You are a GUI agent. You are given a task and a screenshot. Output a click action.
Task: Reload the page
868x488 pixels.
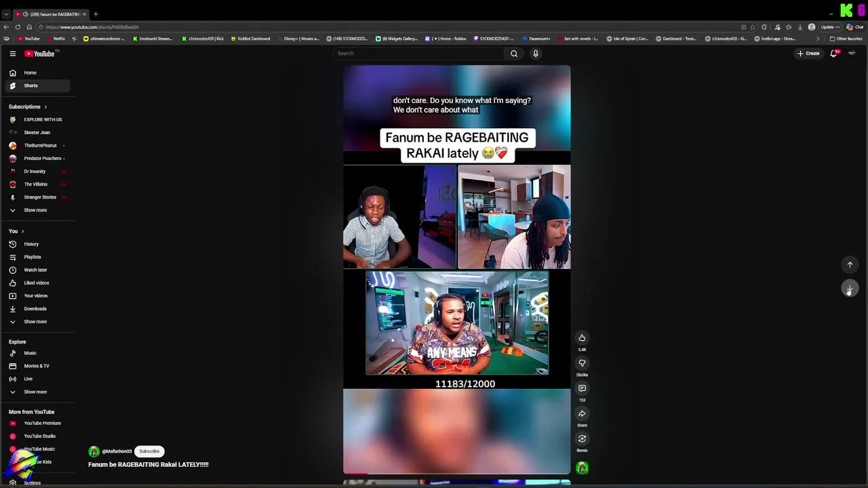coord(18,27)
